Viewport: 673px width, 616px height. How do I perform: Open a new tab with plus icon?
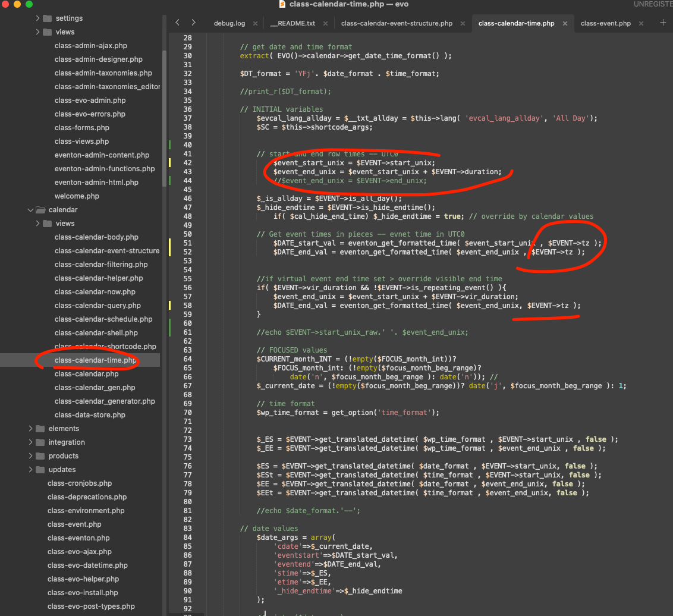[663, 23]
